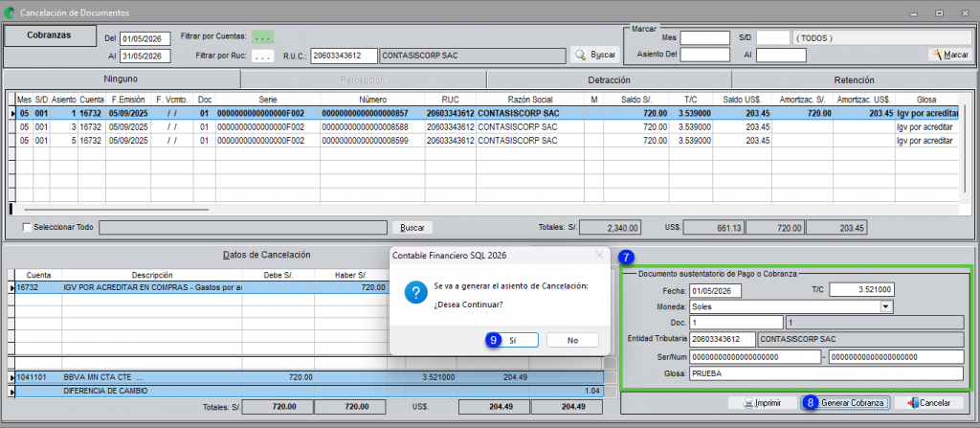Click the Glosa field with PRUEBA

[827, 374]
